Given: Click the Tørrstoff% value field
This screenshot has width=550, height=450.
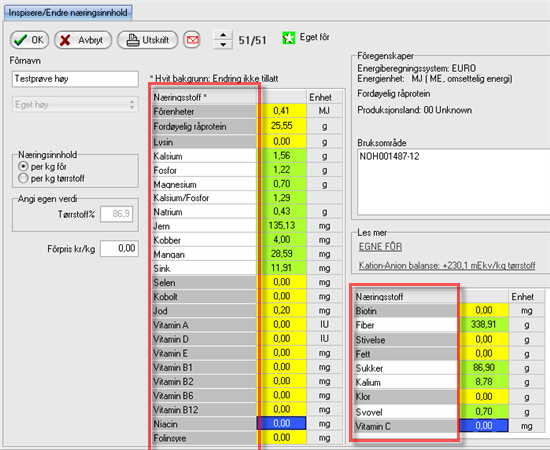Looking at the screenshot, I should [x=116, y=214].
